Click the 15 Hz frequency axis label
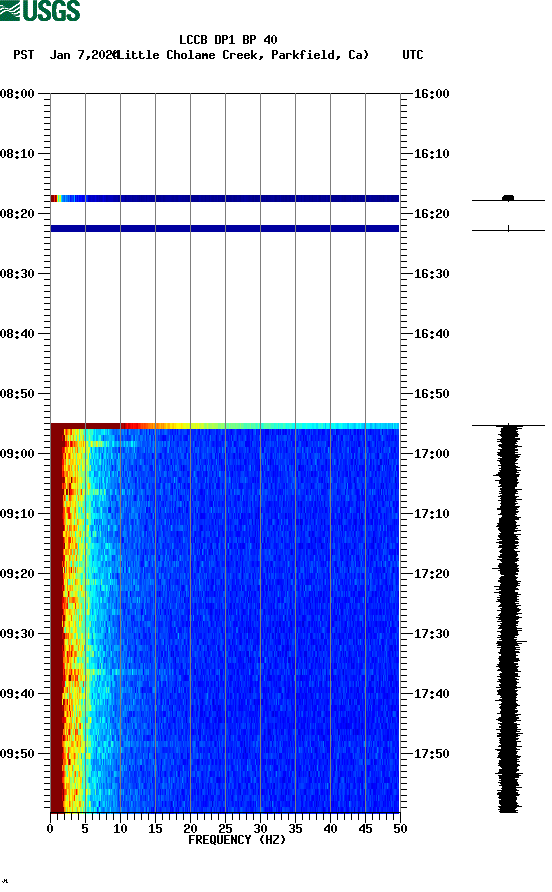552x892 pixels. [155, 829]
